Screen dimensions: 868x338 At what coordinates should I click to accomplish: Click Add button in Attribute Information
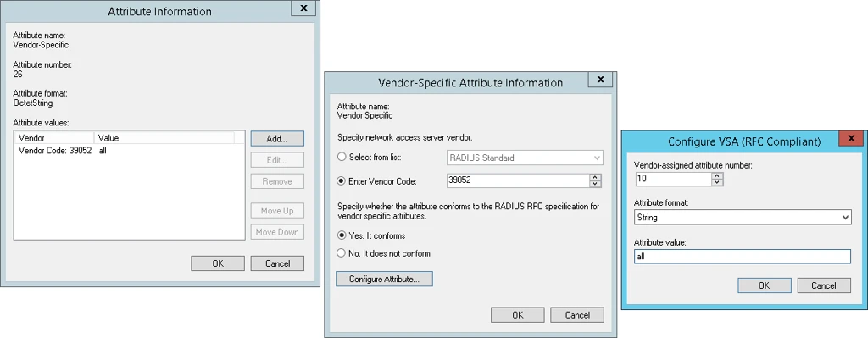277,138
